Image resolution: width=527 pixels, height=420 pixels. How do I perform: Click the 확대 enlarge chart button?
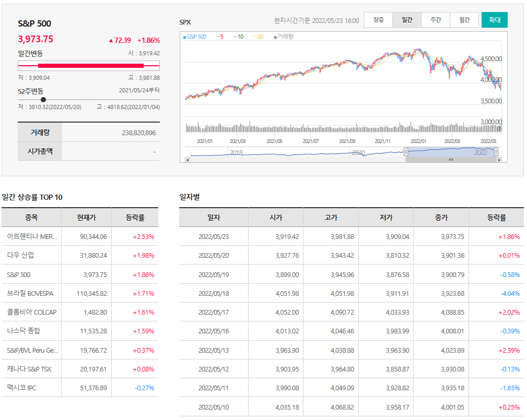click(495, 20)
